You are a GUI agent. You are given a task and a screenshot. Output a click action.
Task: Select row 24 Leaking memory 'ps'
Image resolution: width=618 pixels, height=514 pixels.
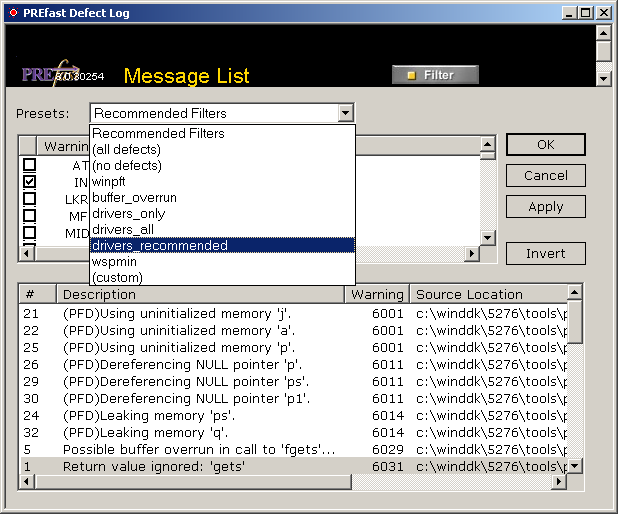pyautogui.click(x=293, y=415)
